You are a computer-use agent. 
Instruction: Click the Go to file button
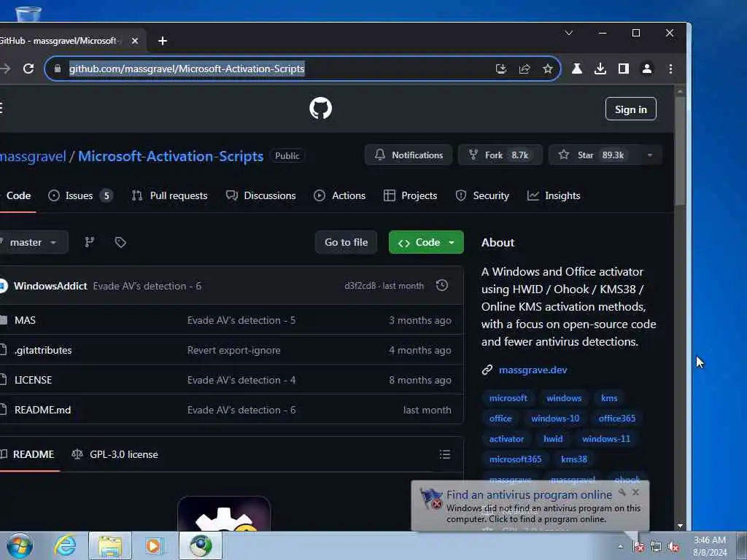[347, 242]
